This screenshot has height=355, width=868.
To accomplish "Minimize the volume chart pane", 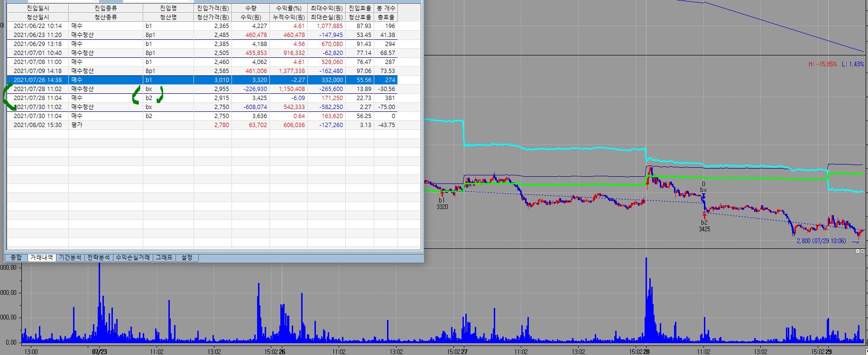I will (x=857, y=251).
